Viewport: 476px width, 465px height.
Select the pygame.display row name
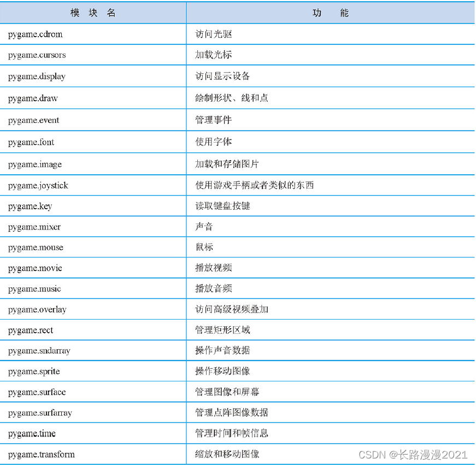37,76
